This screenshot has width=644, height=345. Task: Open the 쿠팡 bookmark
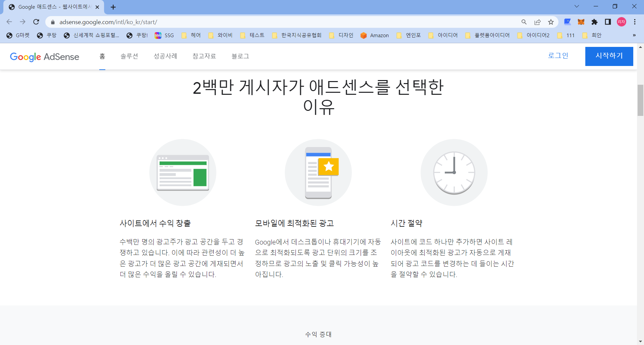click(x=47, y=35)
